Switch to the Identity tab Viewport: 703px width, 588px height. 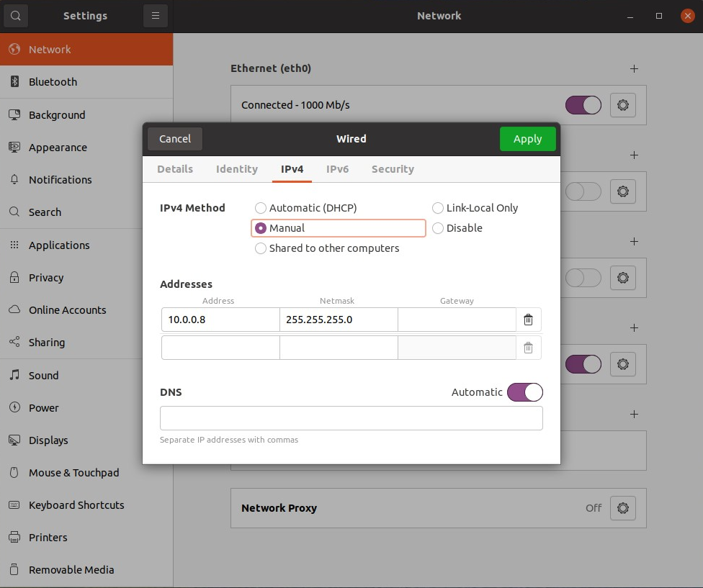pyautogui.click(x=237, y=169)
